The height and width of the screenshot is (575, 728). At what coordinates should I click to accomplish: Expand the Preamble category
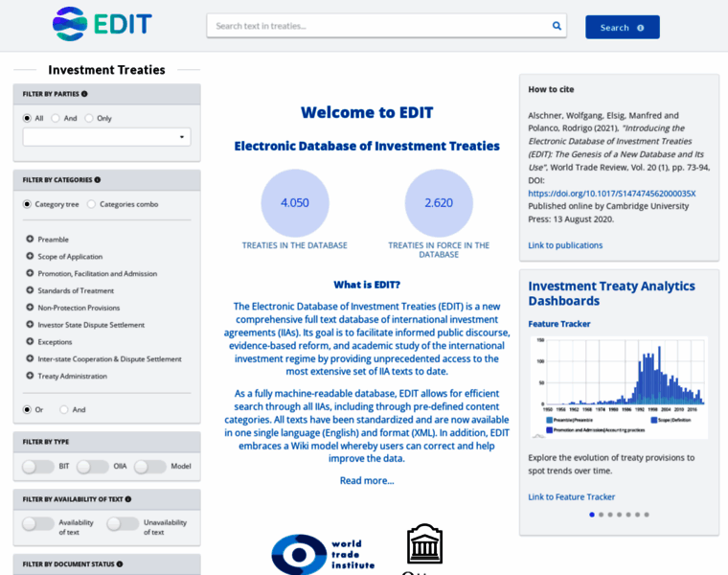point(30,239)
